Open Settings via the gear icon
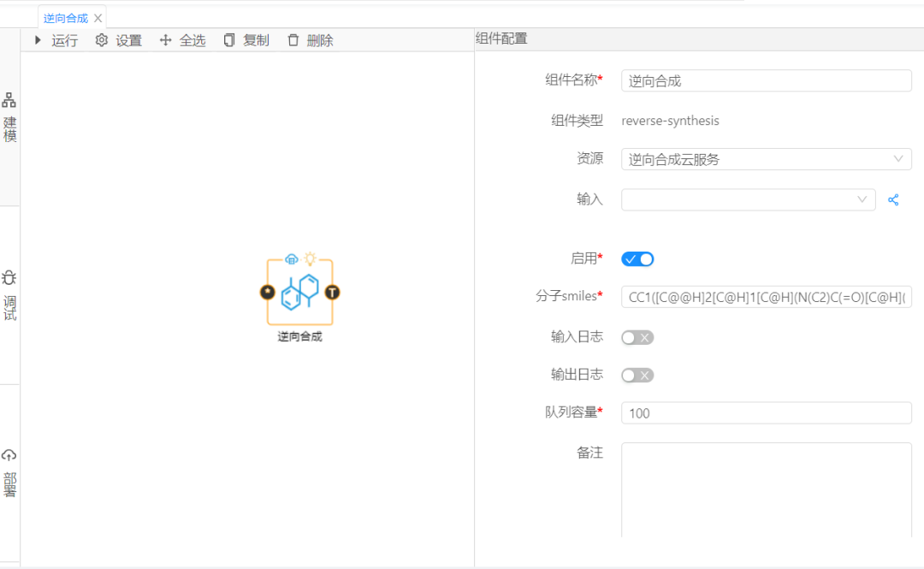Viewport: 924px width, 569px height. pyautogui.click(x=102, y=40)
